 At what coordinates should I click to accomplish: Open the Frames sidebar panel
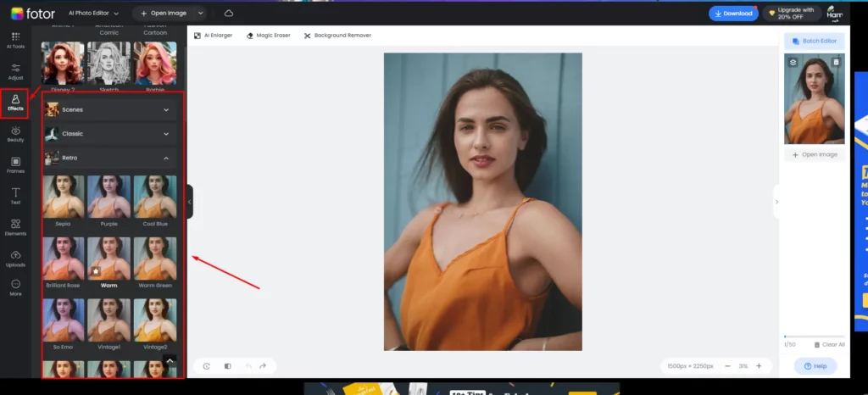(x=15, y=165)
